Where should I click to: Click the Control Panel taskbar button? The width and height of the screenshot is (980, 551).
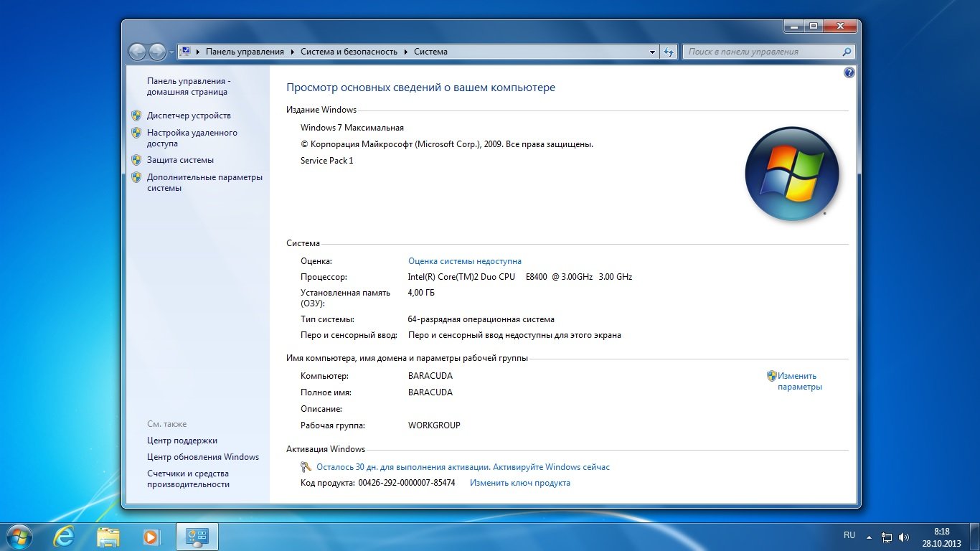(197, 536)
